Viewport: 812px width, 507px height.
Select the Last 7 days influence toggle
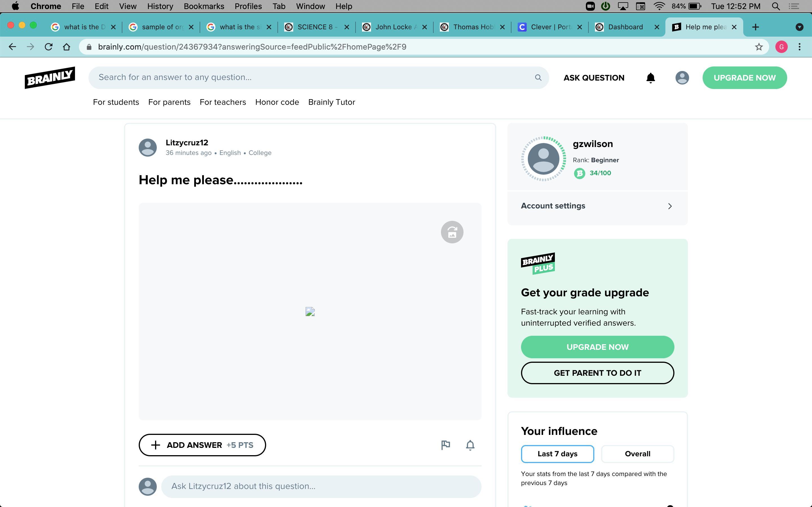pyautogui.click(x=557, y=454)
